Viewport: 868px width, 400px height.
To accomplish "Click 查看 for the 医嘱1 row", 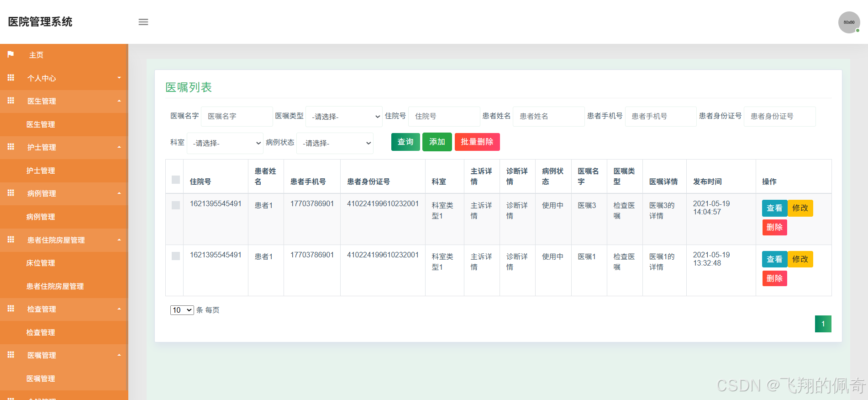I will [774, 259].
